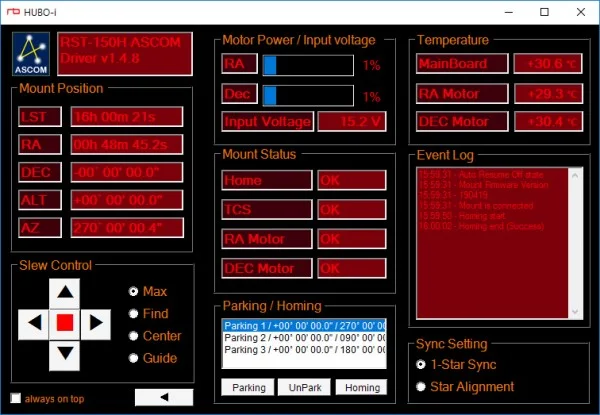Click the Dec motor power bar

(x=308, y=95)
